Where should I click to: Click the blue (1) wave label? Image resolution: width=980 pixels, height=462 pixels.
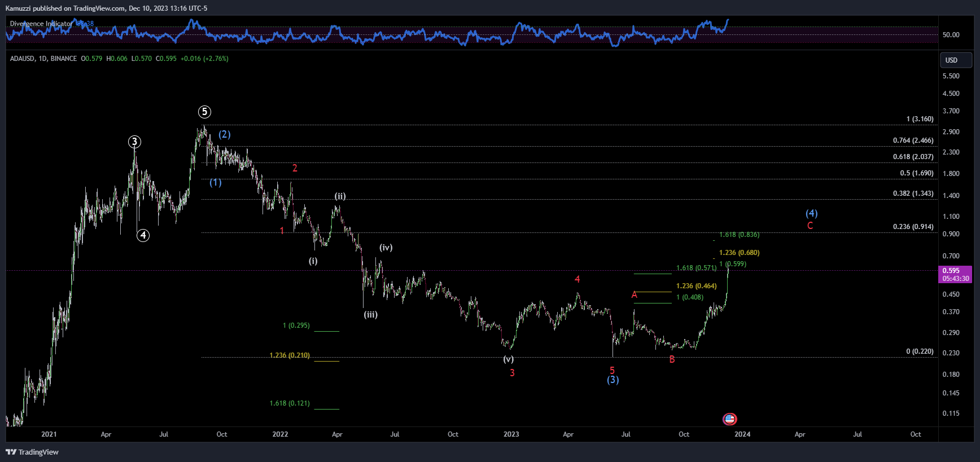[216, 182]
